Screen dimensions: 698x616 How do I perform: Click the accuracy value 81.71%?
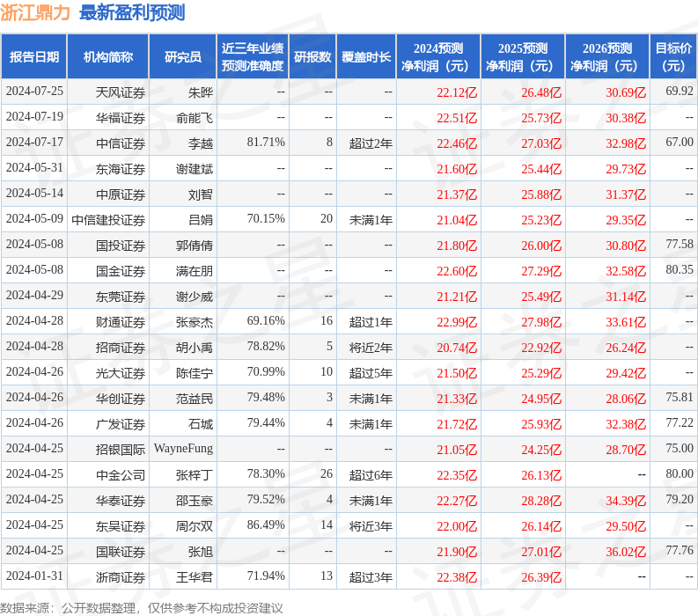point(266,142)
